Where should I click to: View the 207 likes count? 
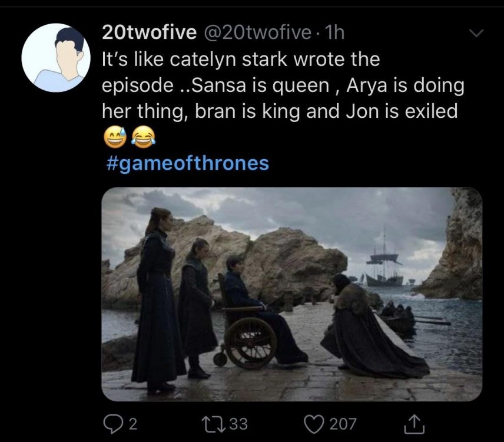coord(343,423)
